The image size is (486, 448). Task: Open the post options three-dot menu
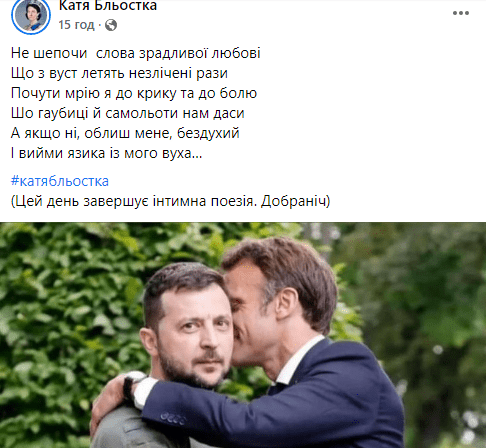click(461, 13)
